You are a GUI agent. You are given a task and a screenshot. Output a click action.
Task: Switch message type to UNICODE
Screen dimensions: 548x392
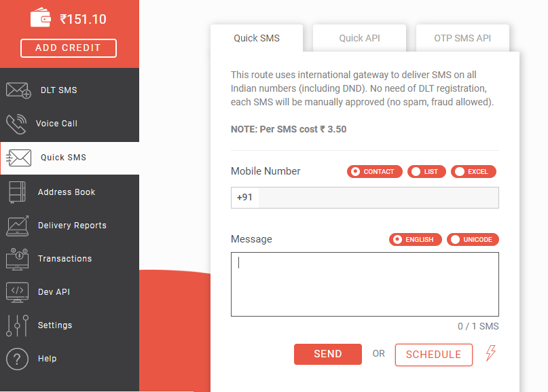click(x=473, y=240)
